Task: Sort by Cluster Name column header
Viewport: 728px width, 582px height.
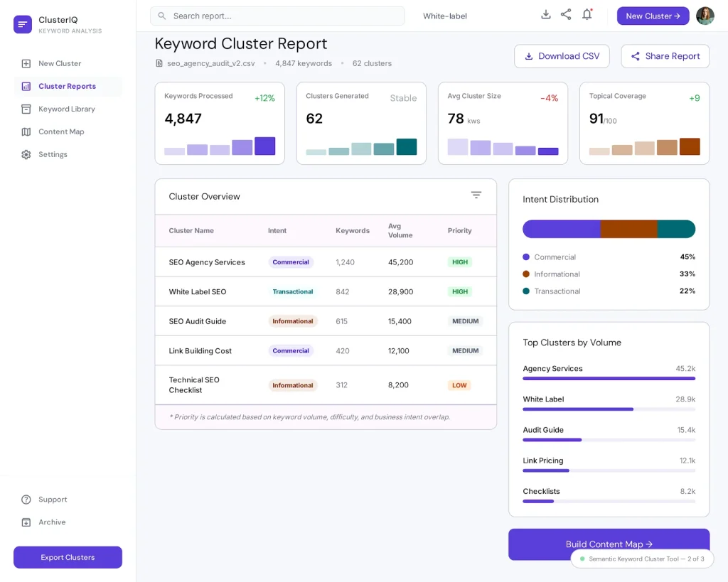Action: [191, 231]
